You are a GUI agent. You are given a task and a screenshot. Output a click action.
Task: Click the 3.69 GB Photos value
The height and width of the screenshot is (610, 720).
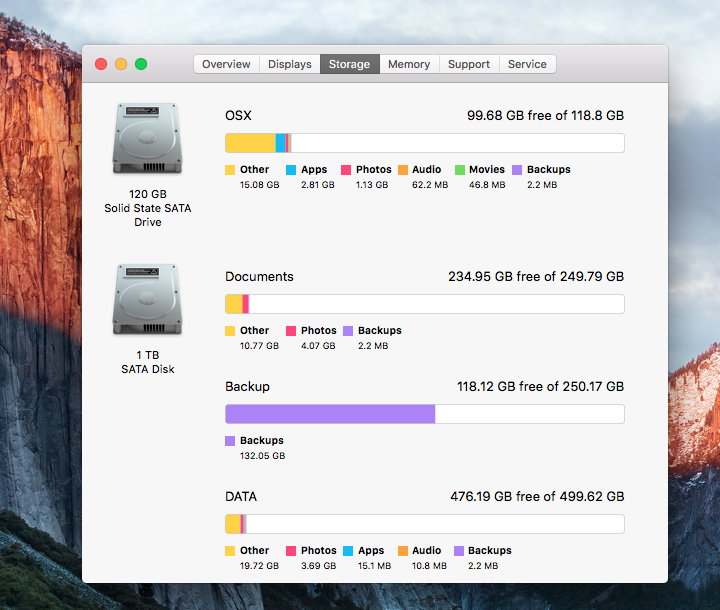point(319,566)
